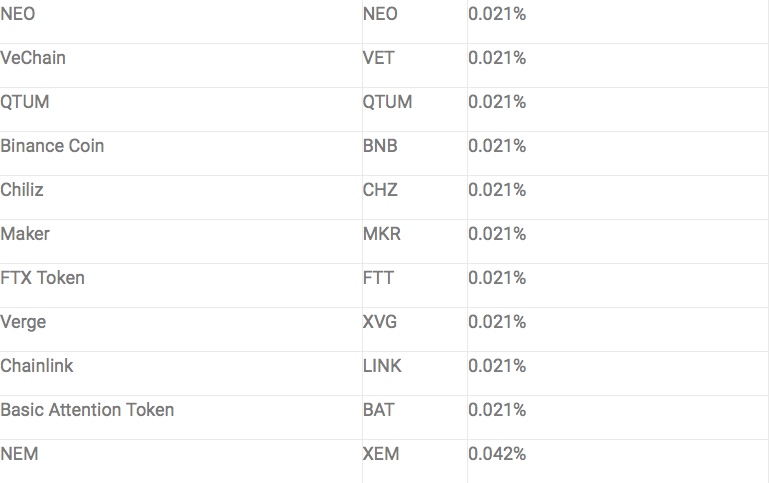Click the FTX Token name
Image resolution: width=770 pixels, height=483 pixels.
42,278
